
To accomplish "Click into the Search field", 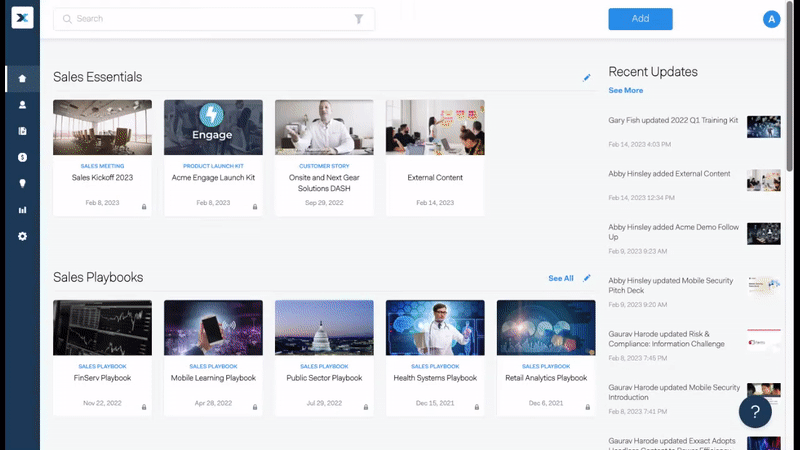I will (x=200, y=19).
